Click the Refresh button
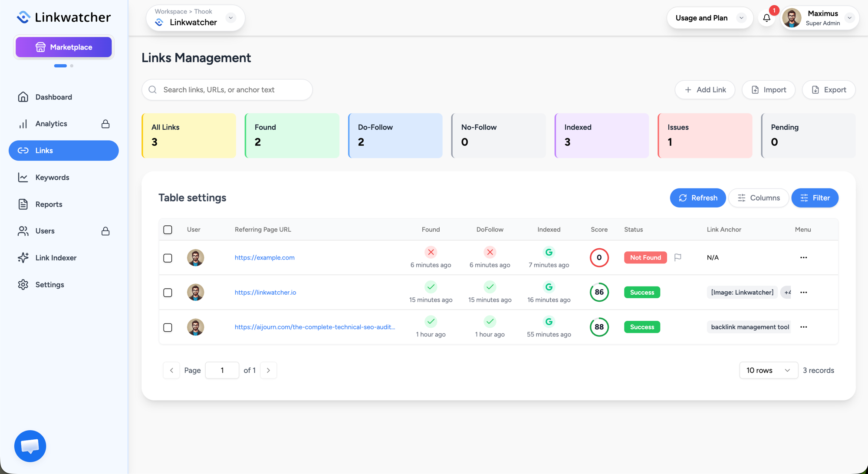Screen dimensions: 868x474 698,198
